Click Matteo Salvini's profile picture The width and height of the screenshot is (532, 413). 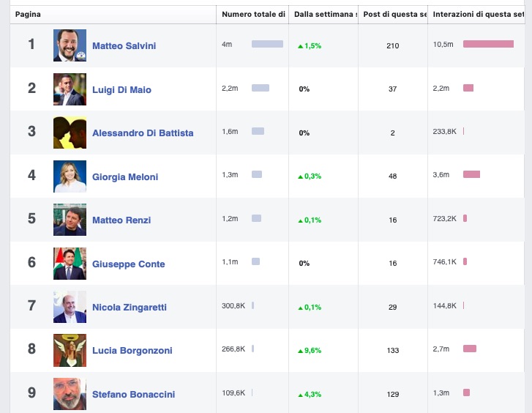(70, 45)
